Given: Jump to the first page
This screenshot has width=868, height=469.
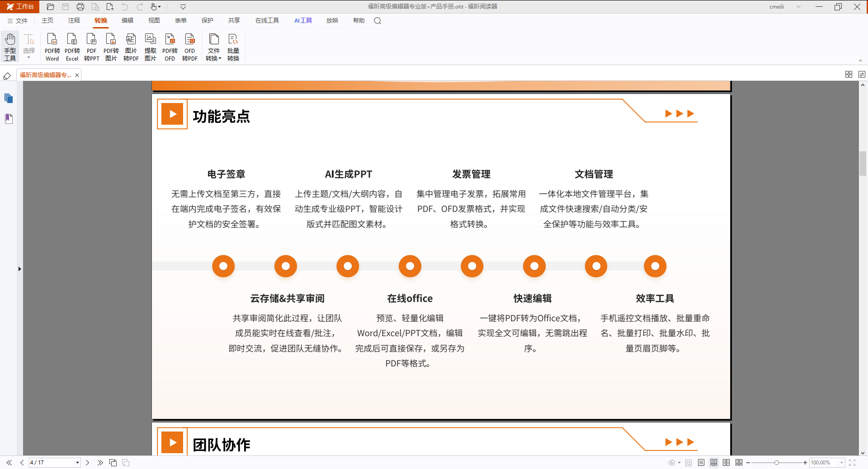Looking at the screenshot, I should [9, 463].
